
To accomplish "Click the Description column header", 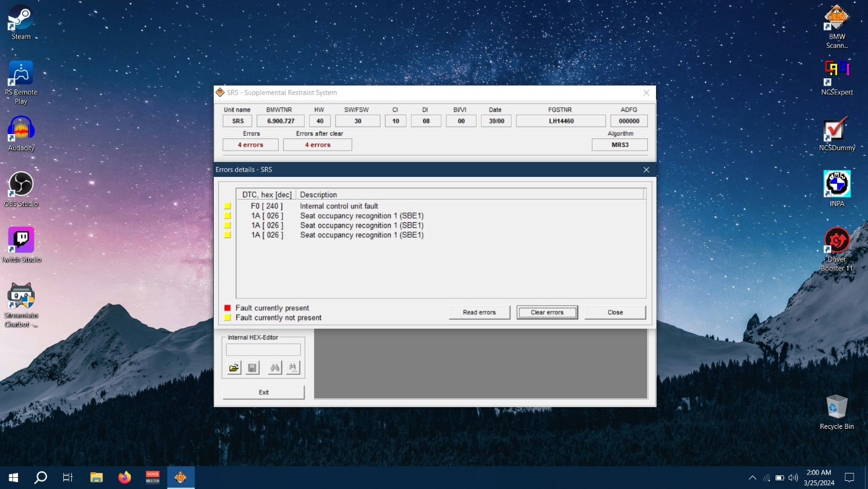I will tap(469, 195).
